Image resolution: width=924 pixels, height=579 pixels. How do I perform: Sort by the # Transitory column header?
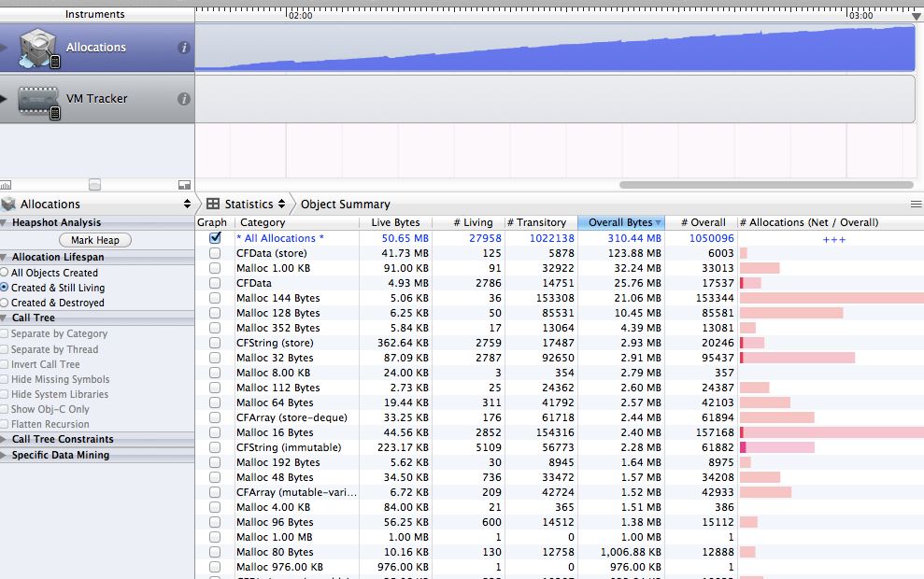point(541,222)
